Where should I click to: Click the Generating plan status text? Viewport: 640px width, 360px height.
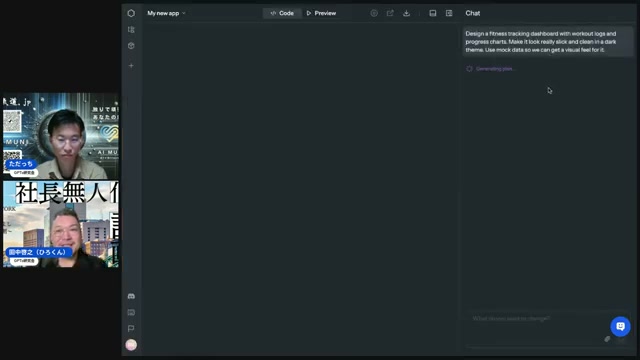tap(495, 69)
